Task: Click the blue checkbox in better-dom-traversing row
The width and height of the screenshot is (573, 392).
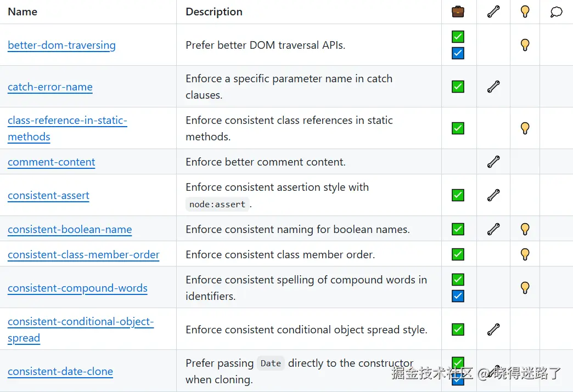Action: point(458,53)
